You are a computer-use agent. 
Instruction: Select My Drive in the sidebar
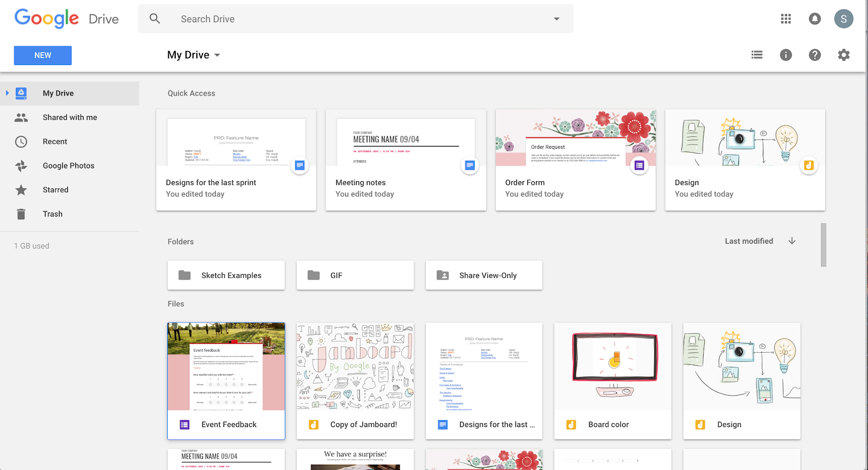[x=69, y=93]
